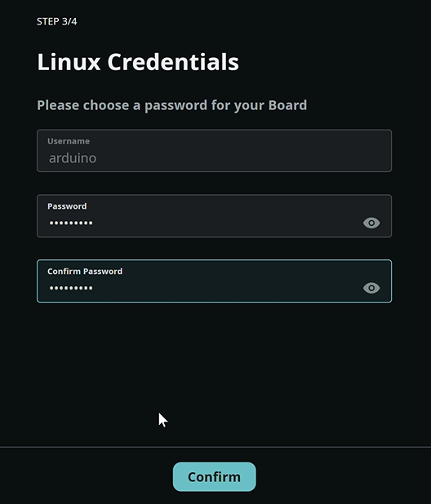Viewport: 431px width, 504px height.
Task: Click the word 'Credentials' in the title
Action: coord(173,62)
